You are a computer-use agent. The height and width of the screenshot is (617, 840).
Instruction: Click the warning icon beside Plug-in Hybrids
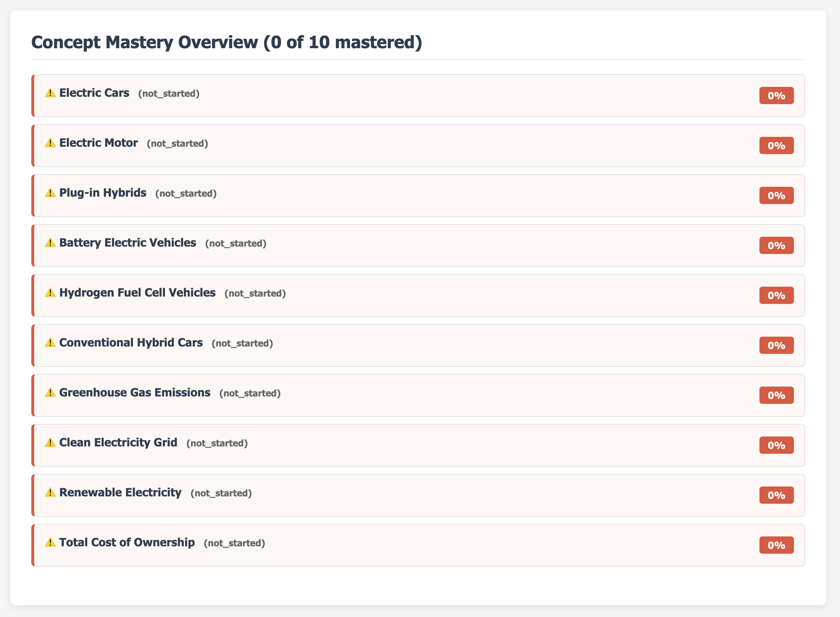[x=50, y=193]
